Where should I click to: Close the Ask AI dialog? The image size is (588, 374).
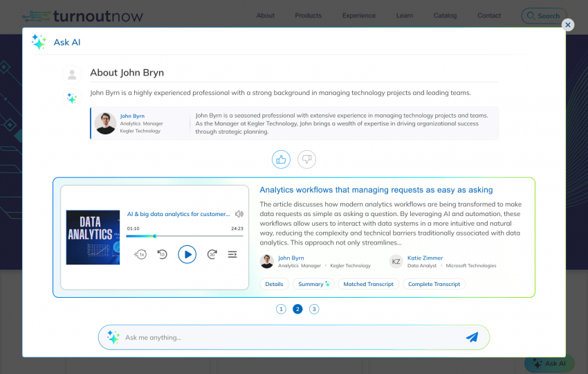(x=568, y=25)
